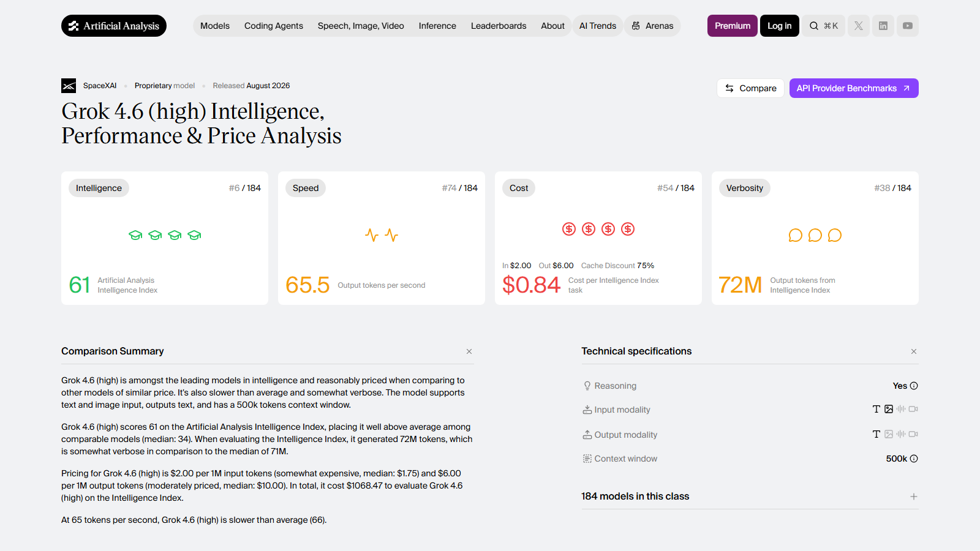The height and width of the screenshot is (551, 980).
Task: Click the audio input modality icon
Action: click(901, 409)
